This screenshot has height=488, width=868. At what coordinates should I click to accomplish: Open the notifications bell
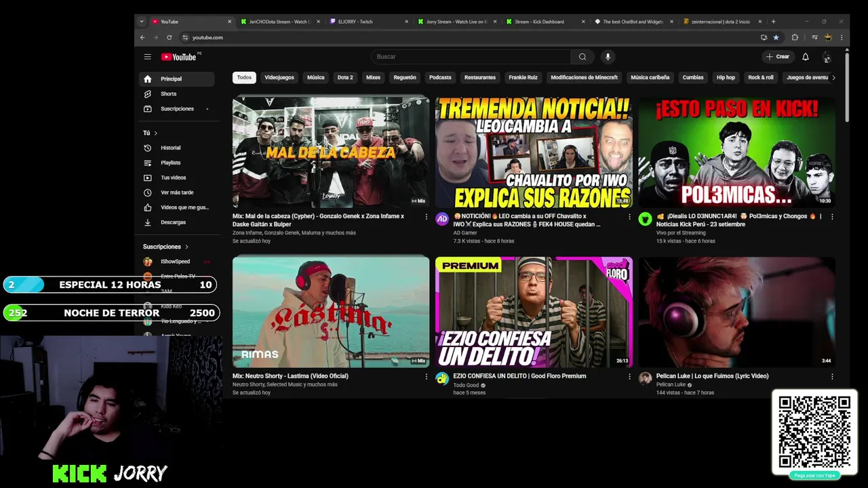806,57
